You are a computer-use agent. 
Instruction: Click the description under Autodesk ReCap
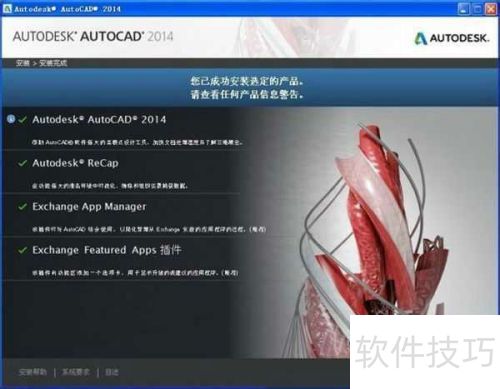pos(110,186)
